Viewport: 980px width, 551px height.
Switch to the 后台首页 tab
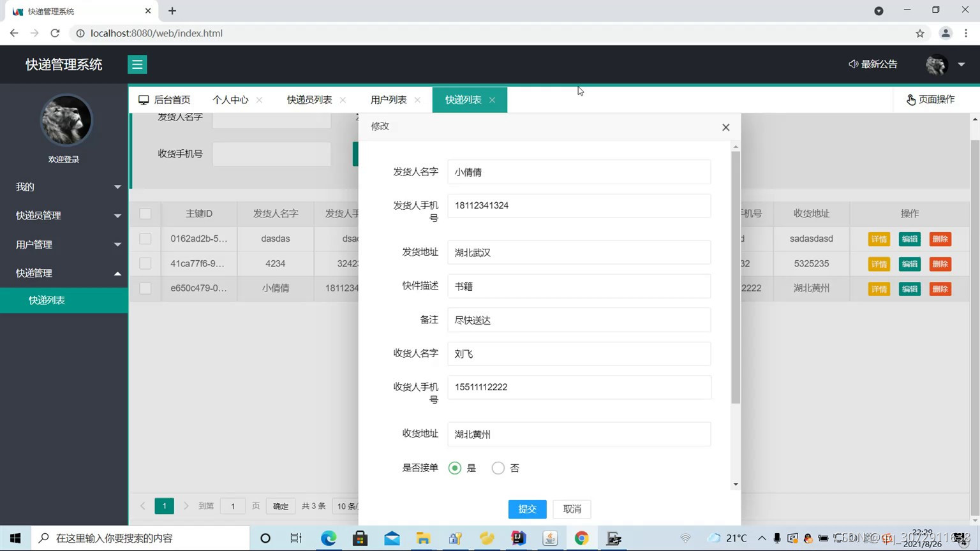tap(165, 100)
